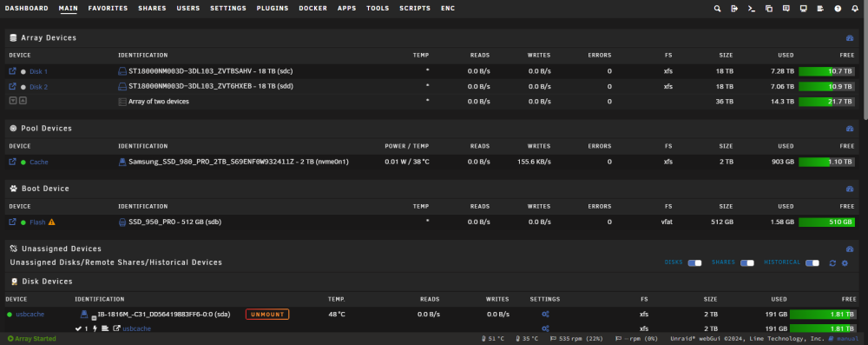This screenshot has height=345, width=868.
Task: Click the logout icon in top bar
Action: 734,9
